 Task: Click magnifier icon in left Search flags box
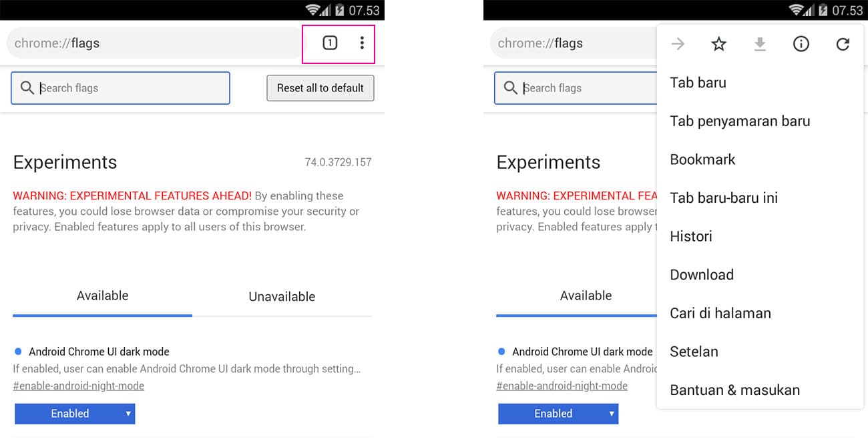[27, 88]
